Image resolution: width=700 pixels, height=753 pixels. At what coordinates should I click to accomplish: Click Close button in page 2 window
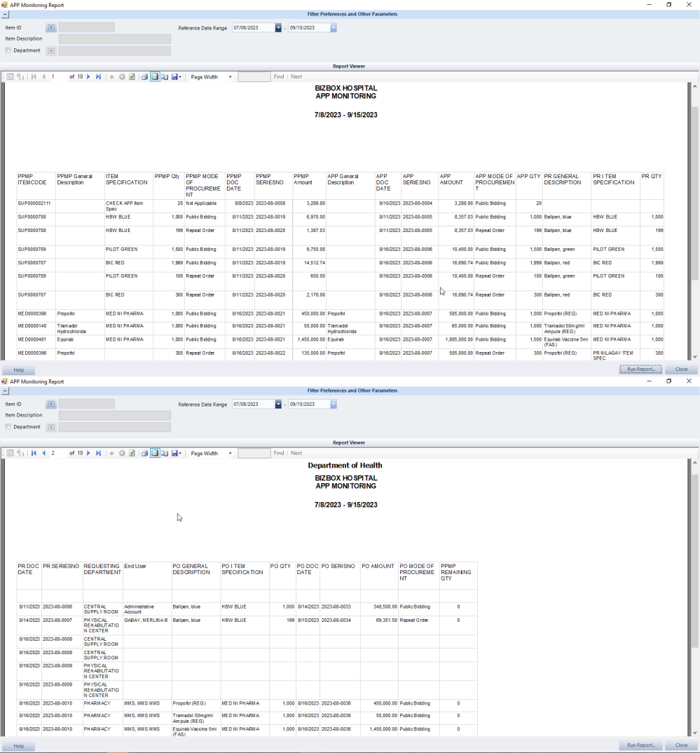coord(681,745)
